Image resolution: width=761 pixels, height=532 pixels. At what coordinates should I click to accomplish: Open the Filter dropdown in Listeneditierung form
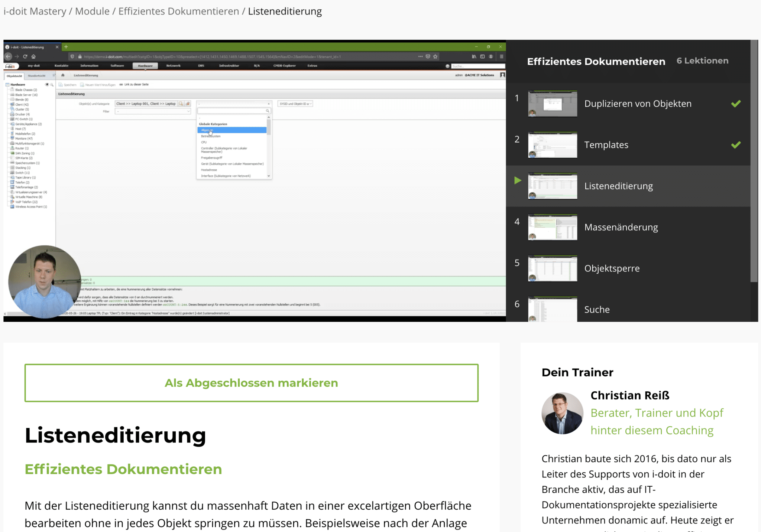coord(153,111)
